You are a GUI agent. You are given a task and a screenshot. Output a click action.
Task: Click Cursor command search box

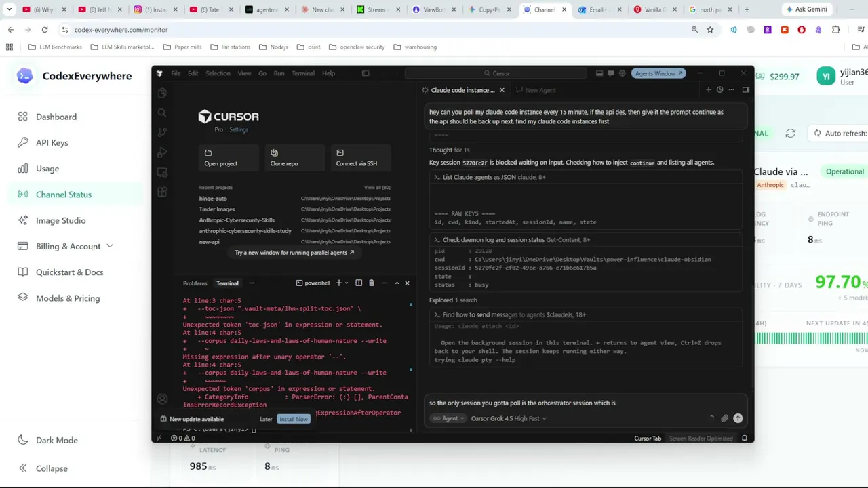(x=497, y=73)
